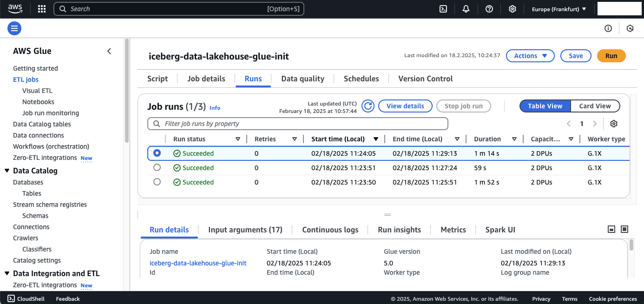Open the Actions dropdown
644x304 pixels.
click(530, 56)
